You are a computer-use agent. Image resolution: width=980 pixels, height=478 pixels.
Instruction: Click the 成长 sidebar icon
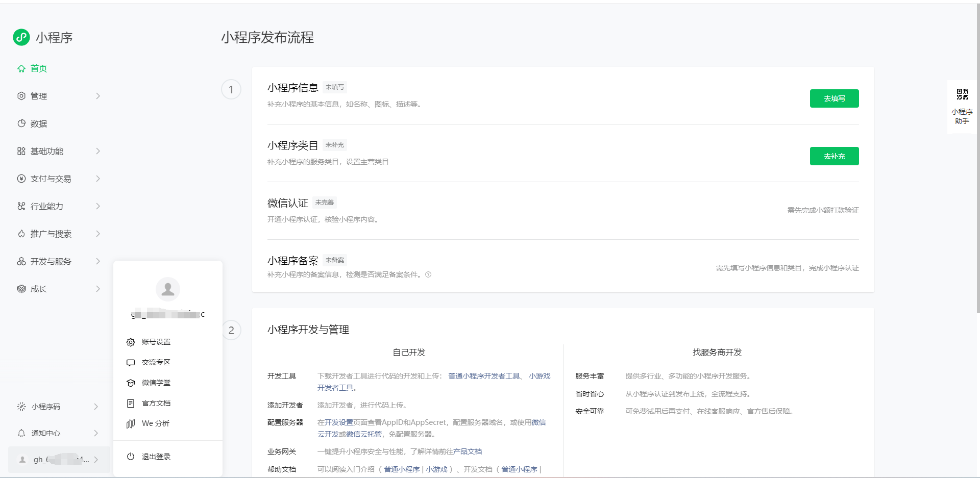[x=21, y=289]
